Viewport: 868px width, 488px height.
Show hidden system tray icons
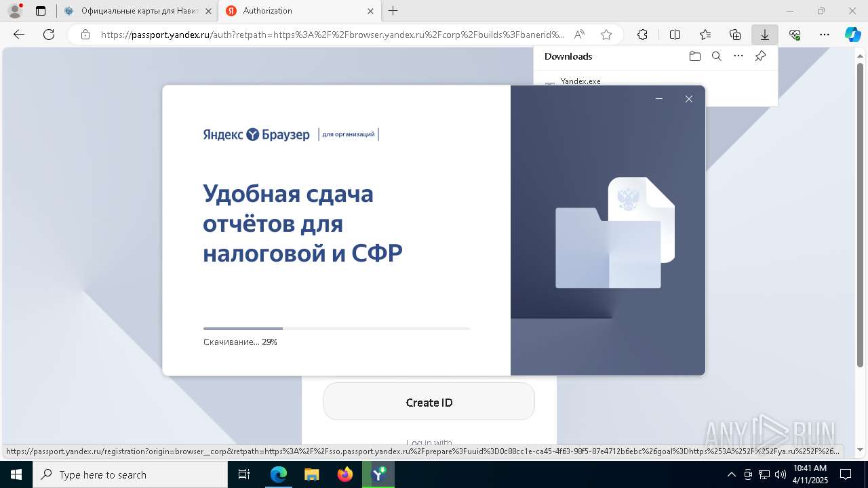click(x=731, y=474)
